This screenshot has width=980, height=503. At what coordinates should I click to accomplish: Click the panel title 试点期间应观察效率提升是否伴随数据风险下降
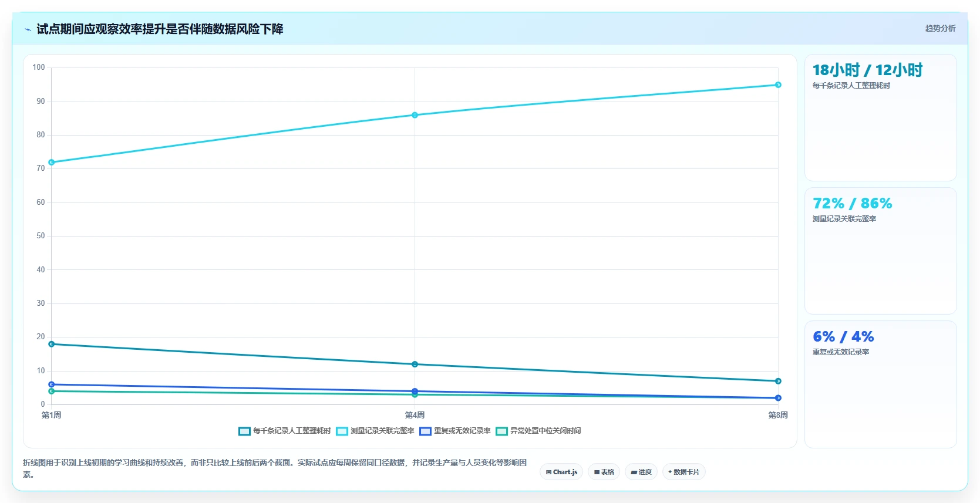click(x=160, y=29)
